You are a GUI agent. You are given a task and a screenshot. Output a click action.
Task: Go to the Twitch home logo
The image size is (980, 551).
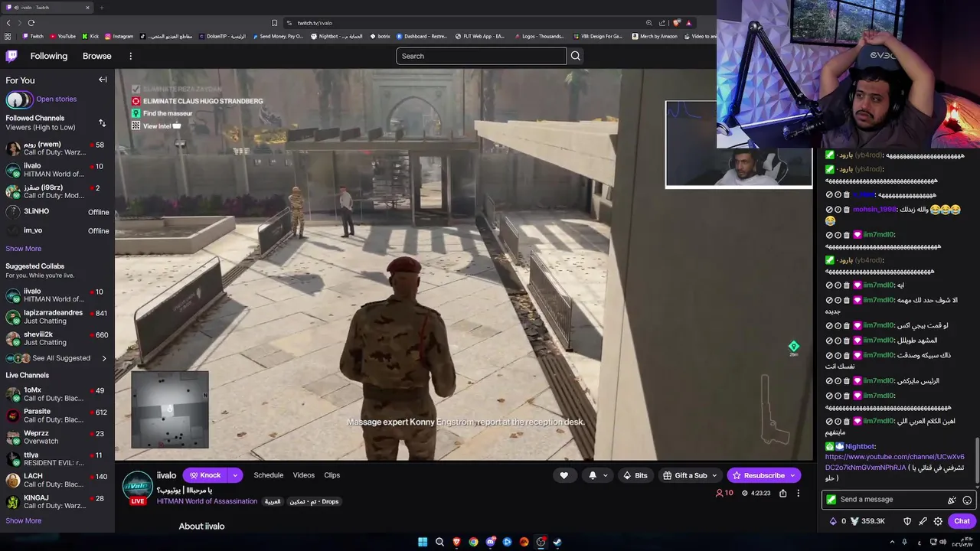(11, 56)
